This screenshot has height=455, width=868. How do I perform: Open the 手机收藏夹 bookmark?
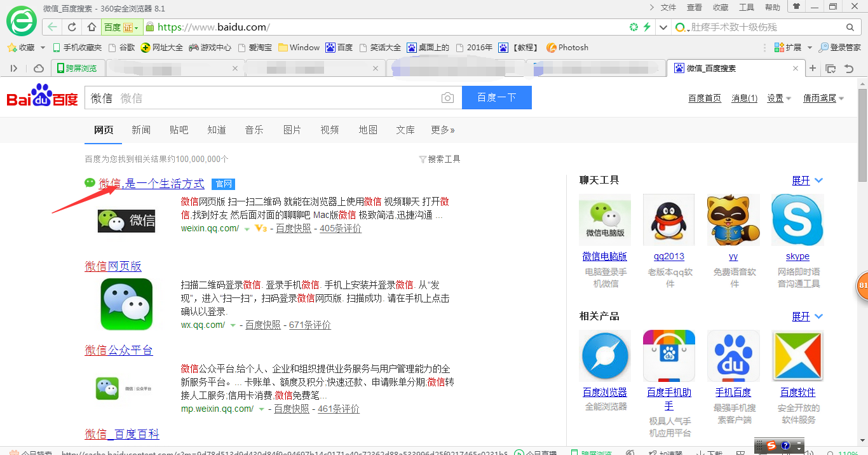click(77, 48)
